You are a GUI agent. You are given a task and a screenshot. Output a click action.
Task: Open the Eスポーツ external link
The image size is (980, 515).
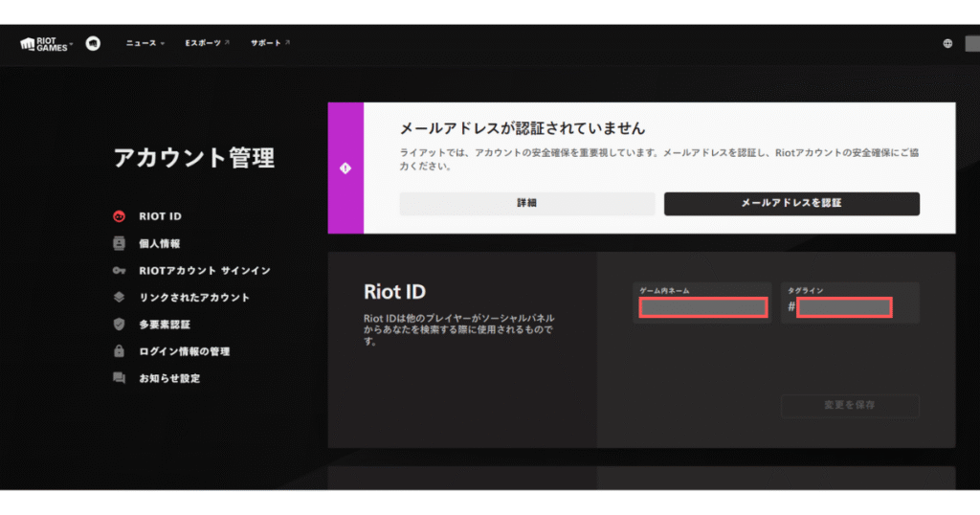tap(207, 43)
